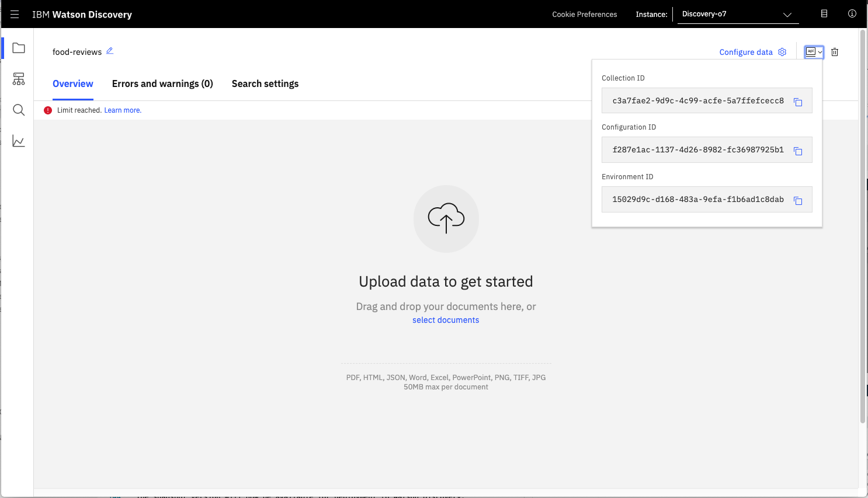Select the Collection ID text field

coord(707,100)
